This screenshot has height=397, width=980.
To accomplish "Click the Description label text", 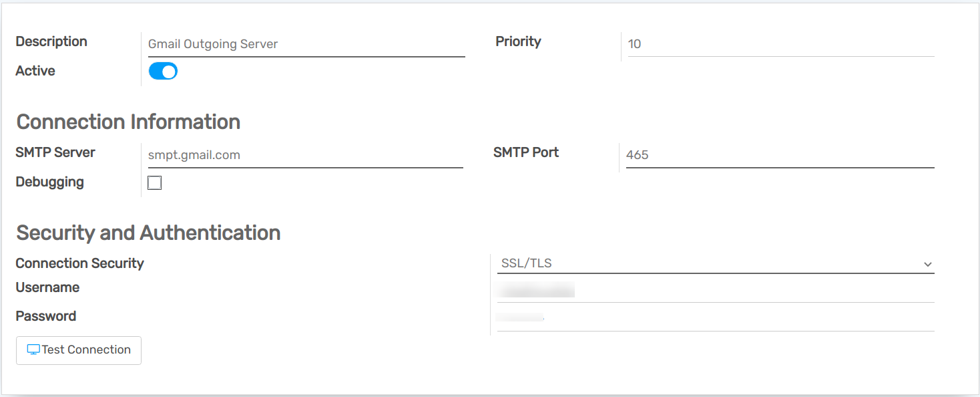I will (x=51, y=41).
